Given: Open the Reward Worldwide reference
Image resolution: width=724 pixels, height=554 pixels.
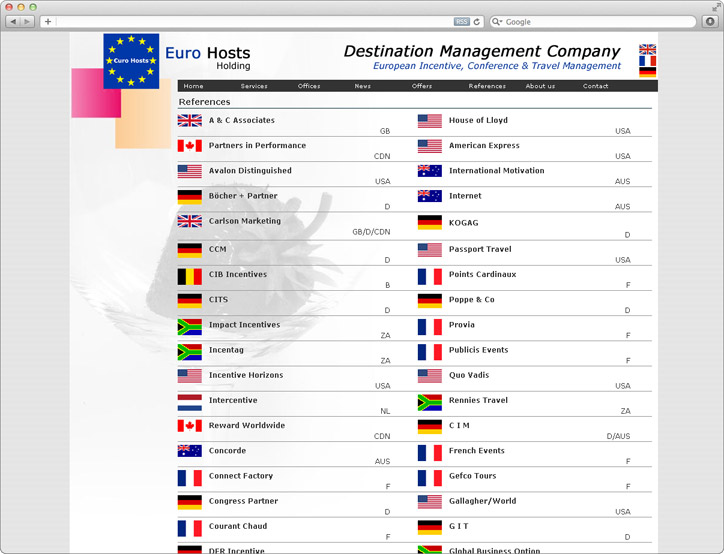Looking at the screenshot, I should coord(247,425).
